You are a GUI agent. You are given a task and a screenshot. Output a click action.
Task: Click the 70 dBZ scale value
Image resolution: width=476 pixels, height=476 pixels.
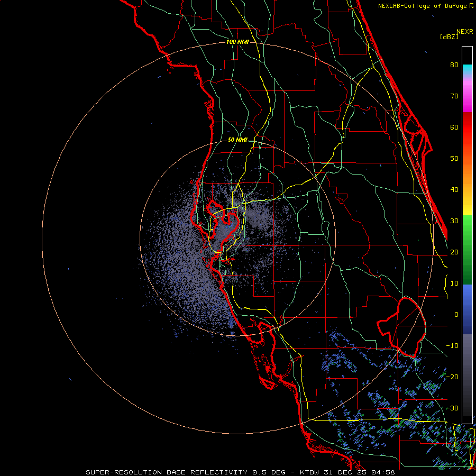coord(454,96)
